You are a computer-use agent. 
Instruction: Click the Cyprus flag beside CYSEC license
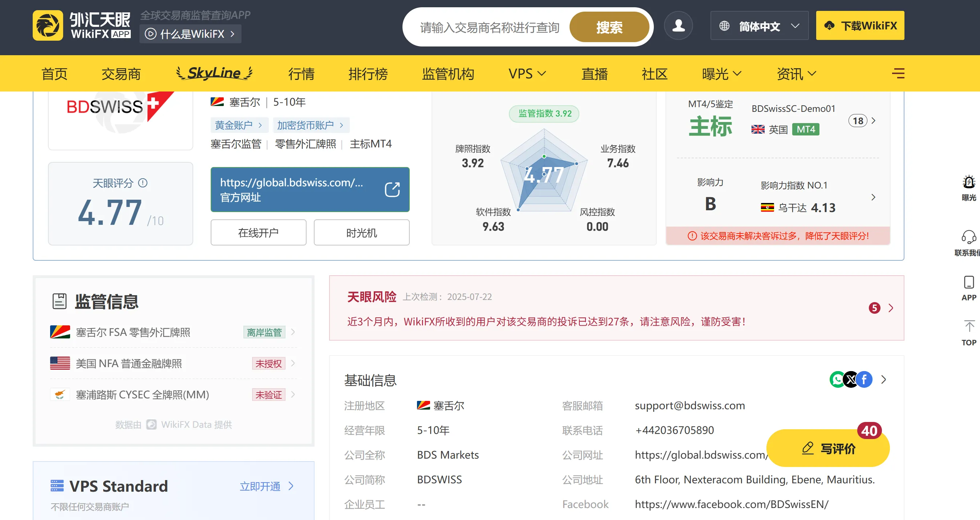[x=60, y=394]
